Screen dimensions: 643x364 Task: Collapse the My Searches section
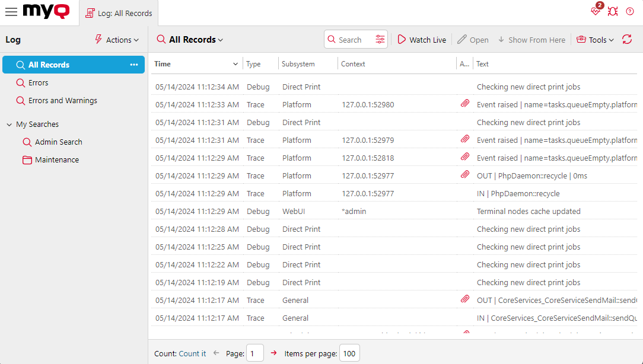point(8,124)
